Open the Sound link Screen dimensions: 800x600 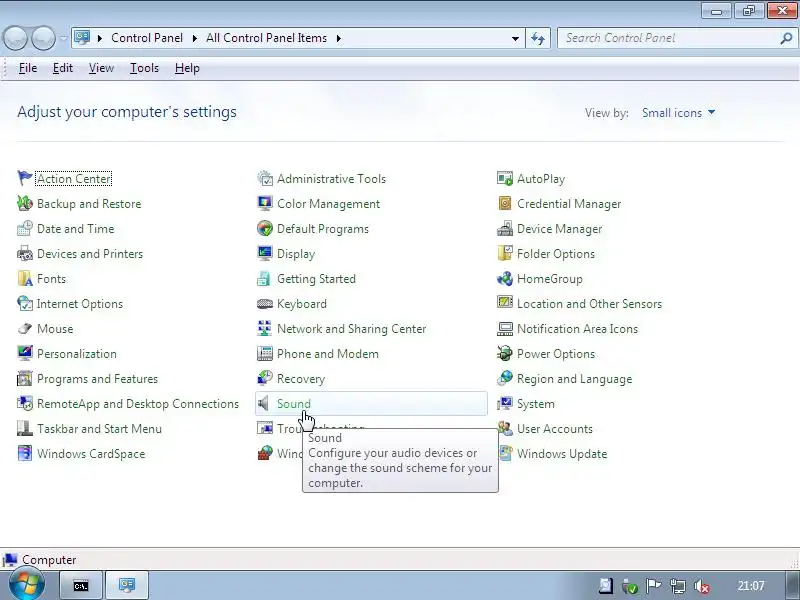click(x=293, y=404)
